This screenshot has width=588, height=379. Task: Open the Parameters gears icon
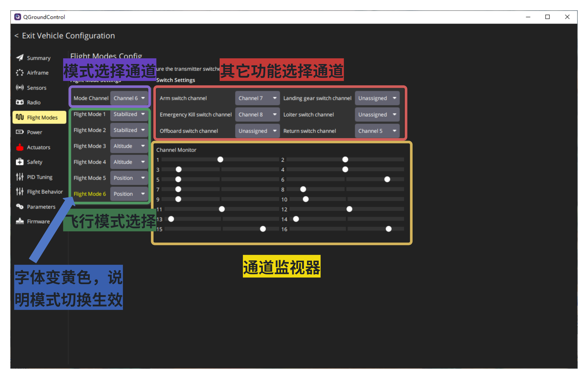[x=20, y=206]
